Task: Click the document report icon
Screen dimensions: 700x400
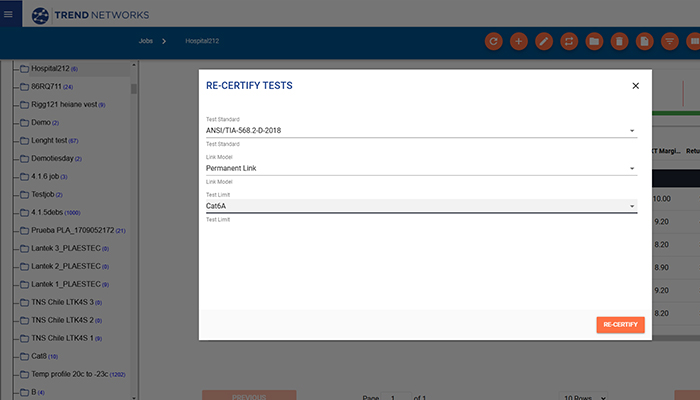Action: (x=645, y=41)
